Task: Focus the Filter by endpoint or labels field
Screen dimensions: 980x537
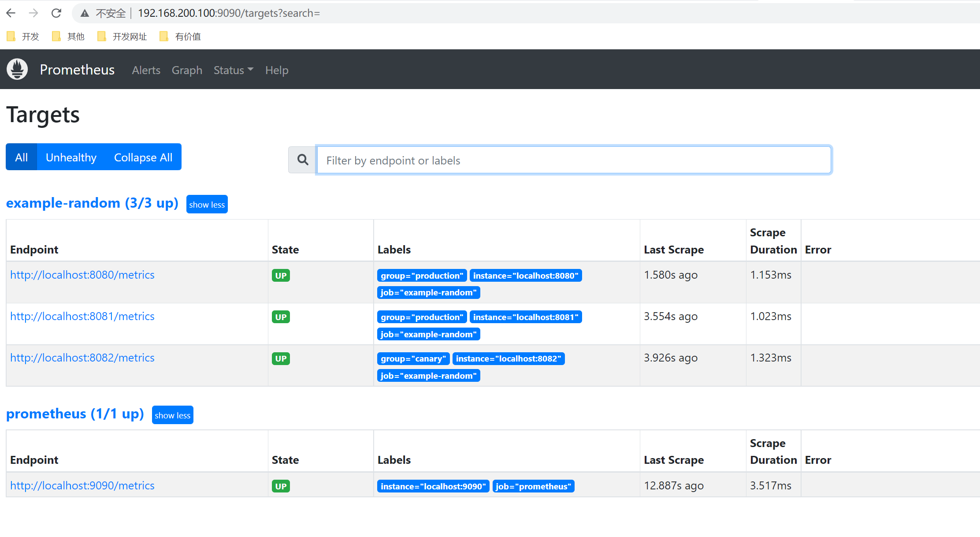Action: (574, 160)
